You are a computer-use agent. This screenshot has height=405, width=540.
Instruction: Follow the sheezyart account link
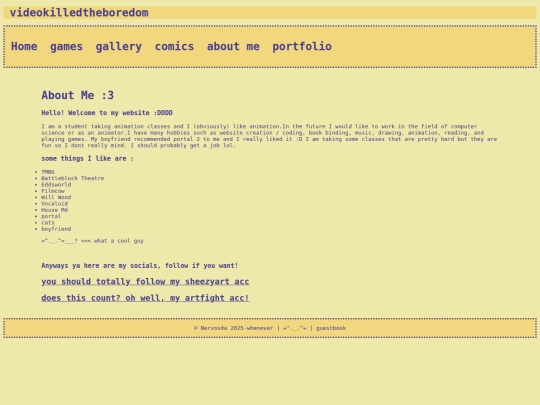[145, 282]
